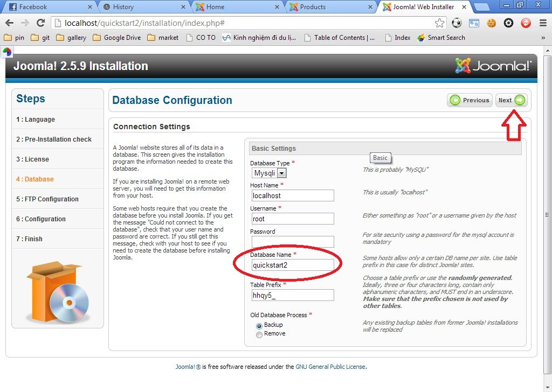
Task: Click the Password input field
Action: 292,242
